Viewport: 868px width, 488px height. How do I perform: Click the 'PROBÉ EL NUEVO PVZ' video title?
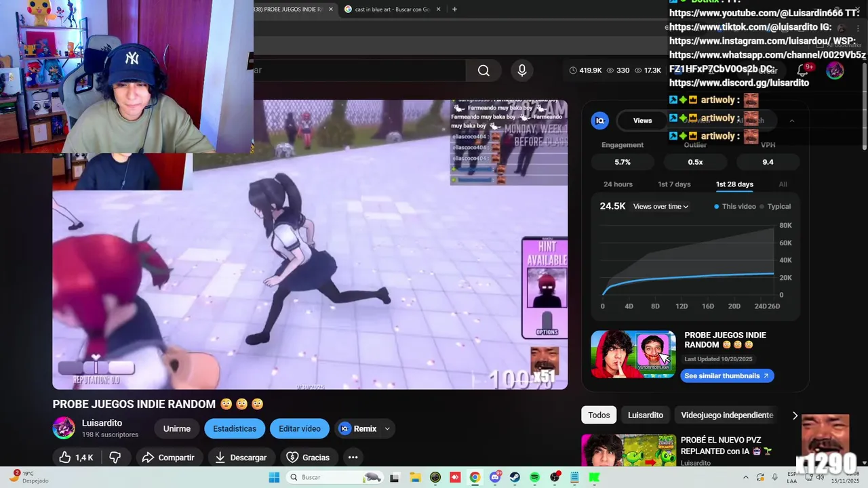point(728,445)
